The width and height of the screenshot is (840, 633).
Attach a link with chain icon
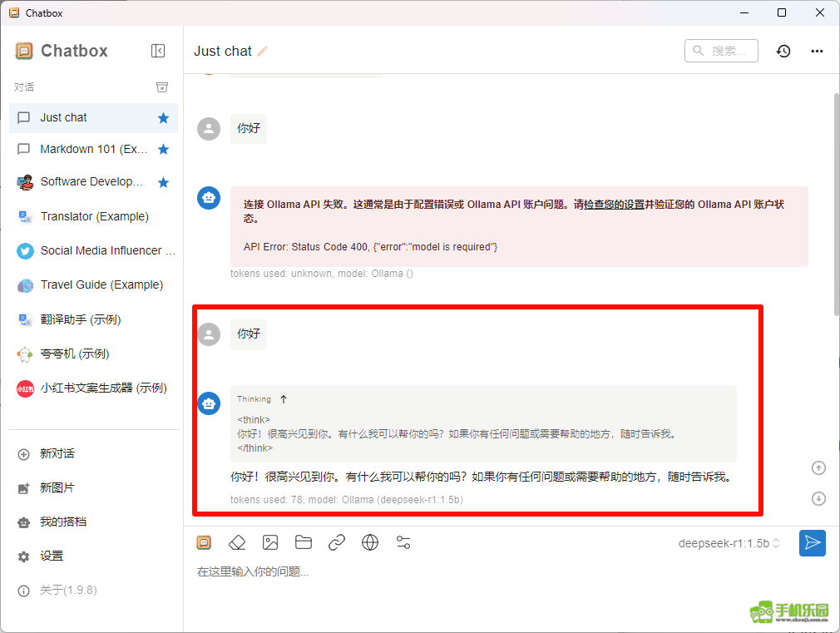point(337,543)
